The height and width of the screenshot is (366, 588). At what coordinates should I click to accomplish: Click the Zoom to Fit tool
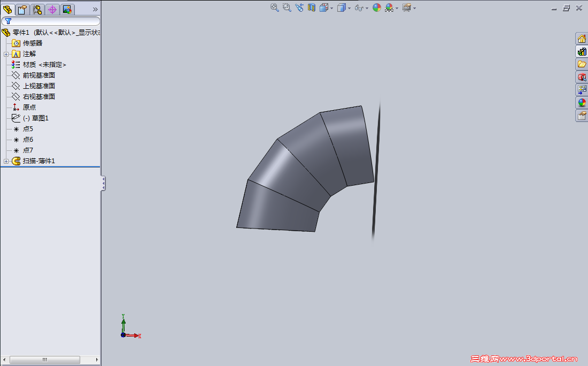click(275, 7)
